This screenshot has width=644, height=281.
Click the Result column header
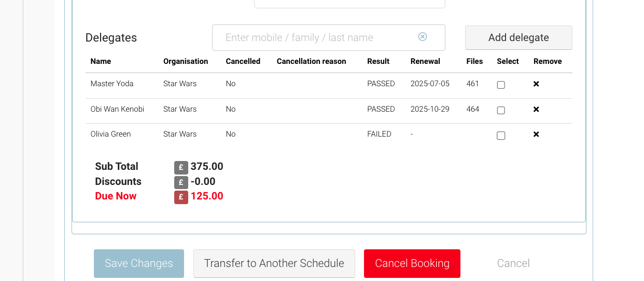(378, 61)
